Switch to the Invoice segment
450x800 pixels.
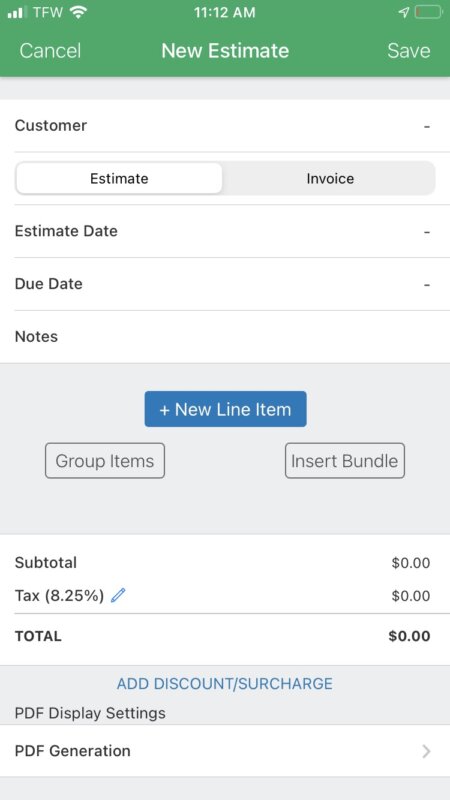coord(330,179)
